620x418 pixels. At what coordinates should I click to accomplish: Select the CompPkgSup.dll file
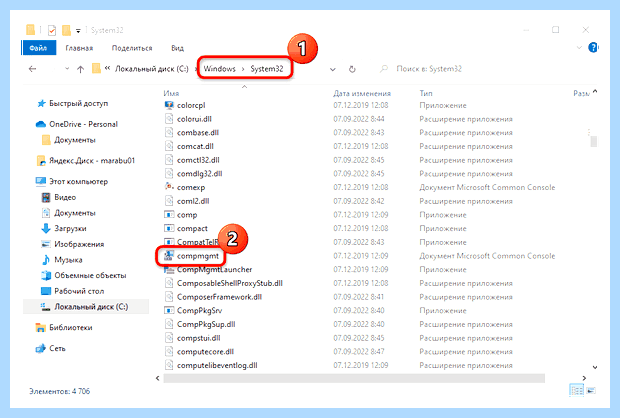[x=206, y=324]
